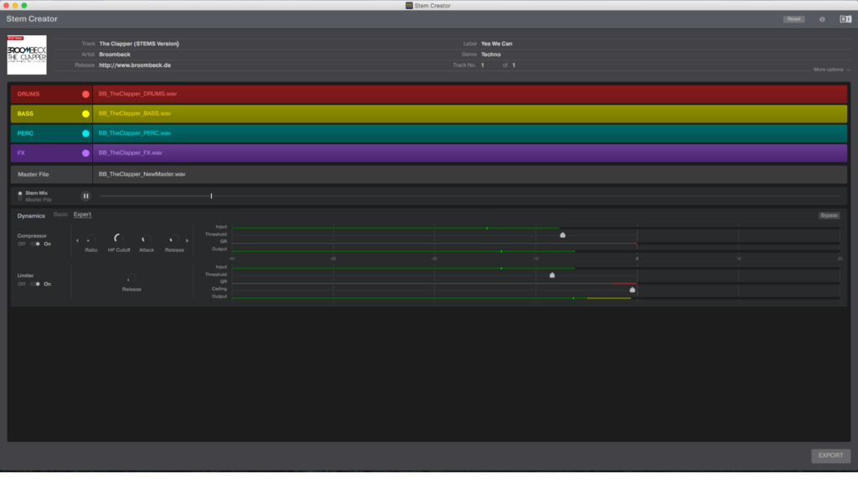Click the limiter Ceiling slider handle
Screen dimensions: 858x504
(633, 290)
